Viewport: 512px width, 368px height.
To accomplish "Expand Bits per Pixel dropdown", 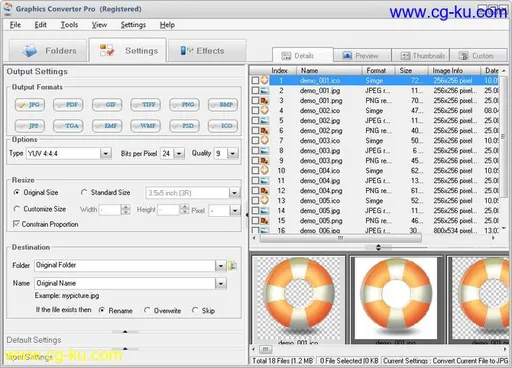I will pyautogui.click(x=179, y=153).
